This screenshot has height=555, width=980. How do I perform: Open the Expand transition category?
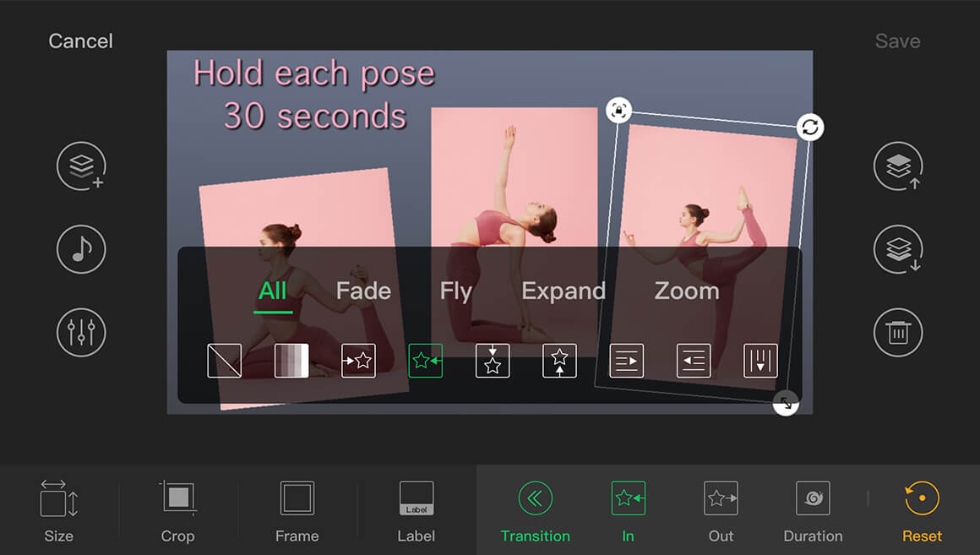tap(563, 291)
